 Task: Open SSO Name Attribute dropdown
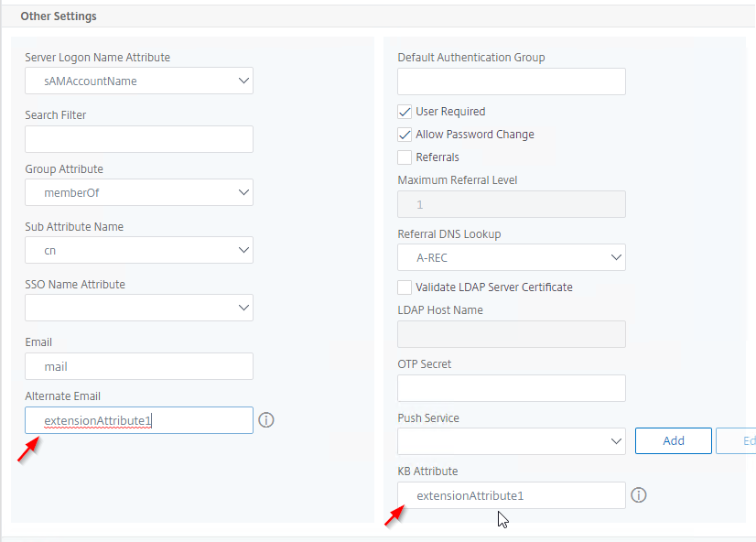coord(139,308)
